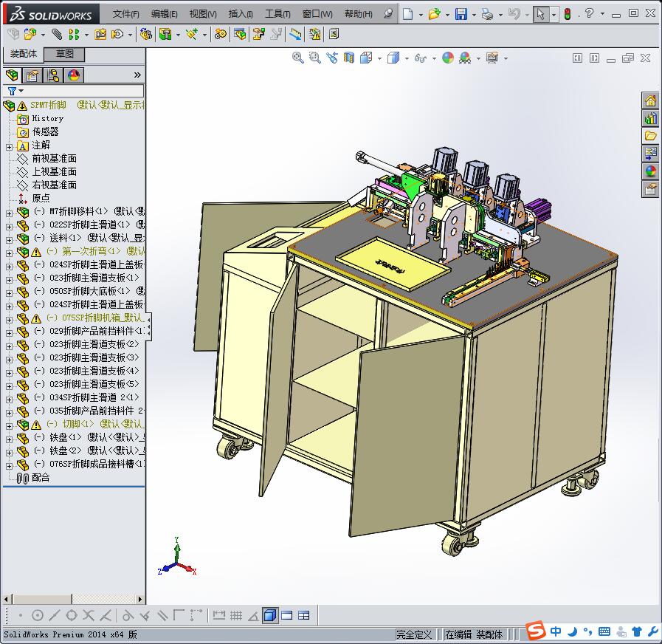This screenshot has width=662, height=644.
Task: Click the Undo arrow icon
Action: coord(514,14)
